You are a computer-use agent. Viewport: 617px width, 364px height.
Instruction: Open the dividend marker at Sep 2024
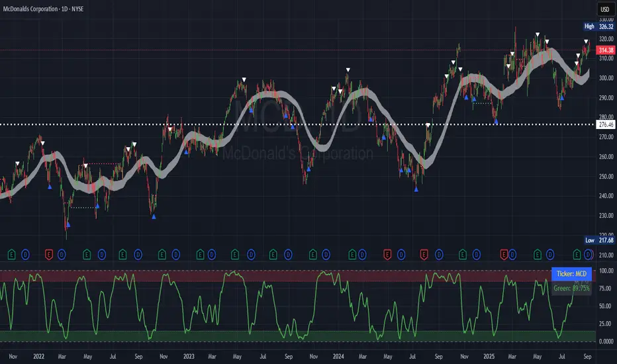tap(439, 255)
